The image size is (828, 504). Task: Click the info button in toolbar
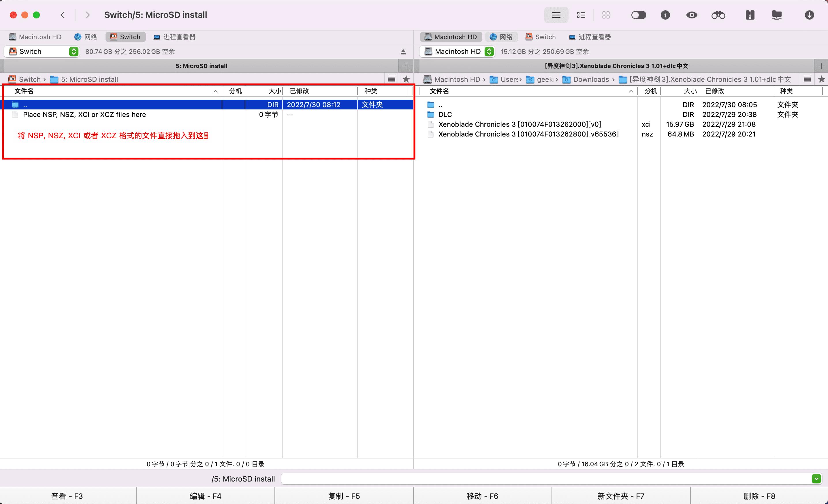coord(665,15)
